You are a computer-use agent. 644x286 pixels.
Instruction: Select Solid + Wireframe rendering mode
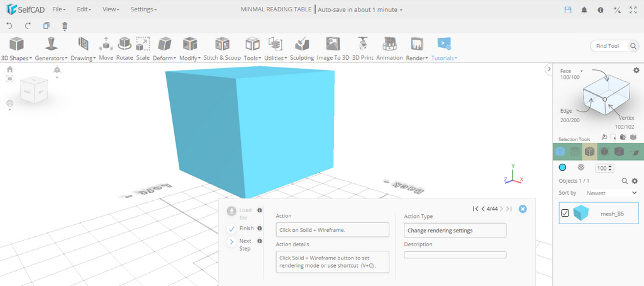590,152
